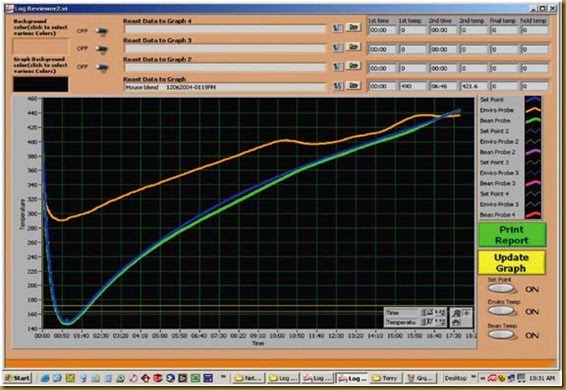Viewport: 566px width, 390px height.
Task: Switch to the Terry taskbar window
Action: tap(385, 378)
